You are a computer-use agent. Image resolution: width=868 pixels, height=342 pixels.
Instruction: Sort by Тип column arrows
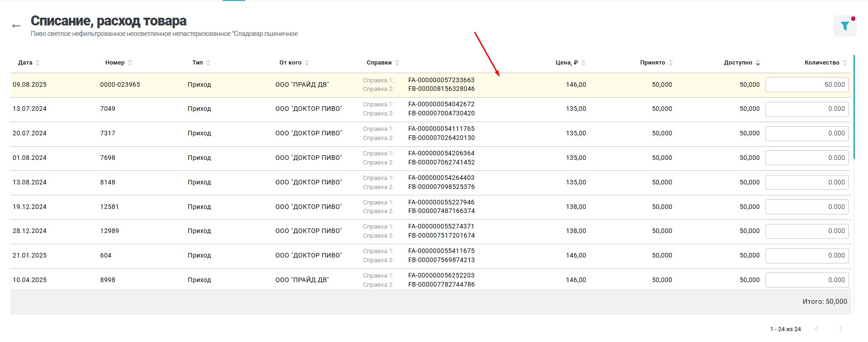point(208,63)
